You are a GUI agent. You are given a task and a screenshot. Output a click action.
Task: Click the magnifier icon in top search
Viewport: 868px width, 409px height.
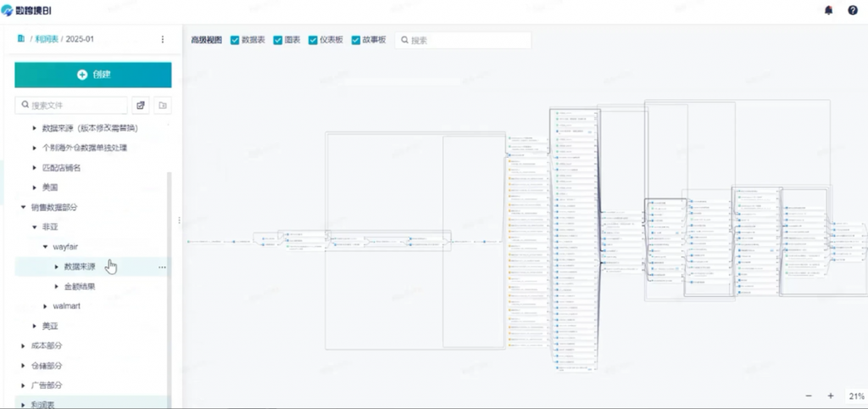[404, 40]
